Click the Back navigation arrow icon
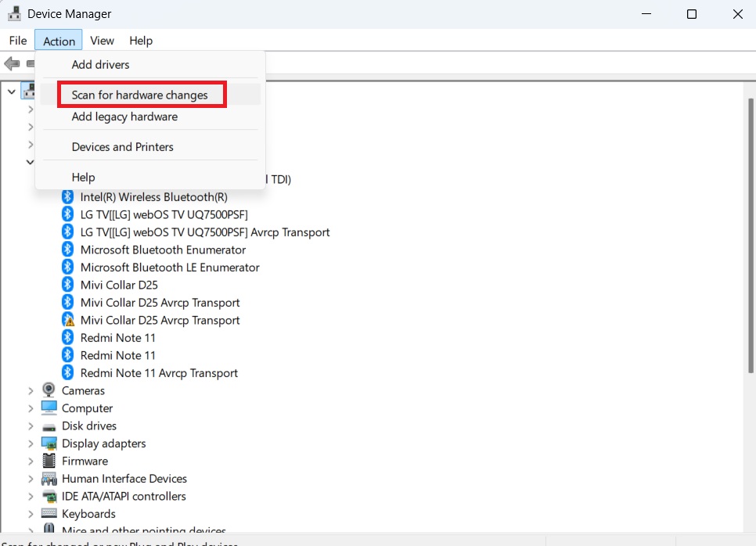 click(x=13, y=63)
